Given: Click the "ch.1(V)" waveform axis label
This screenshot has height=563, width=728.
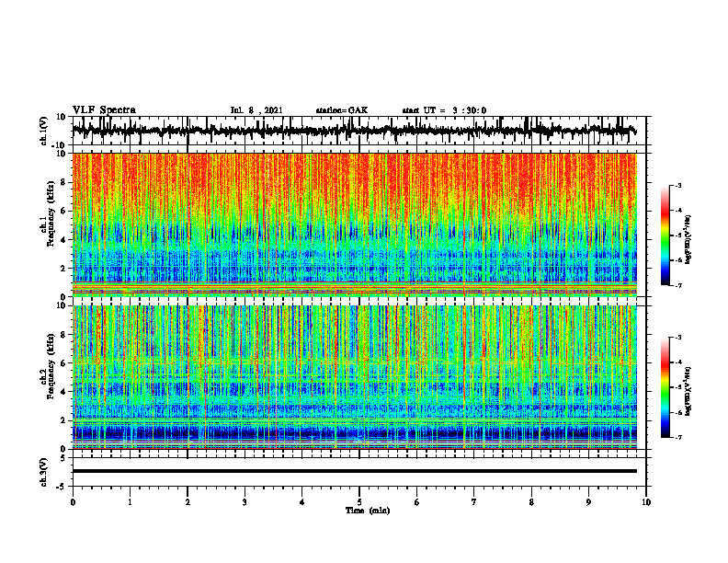Looking at the screenshot, I should coord(43,131).
